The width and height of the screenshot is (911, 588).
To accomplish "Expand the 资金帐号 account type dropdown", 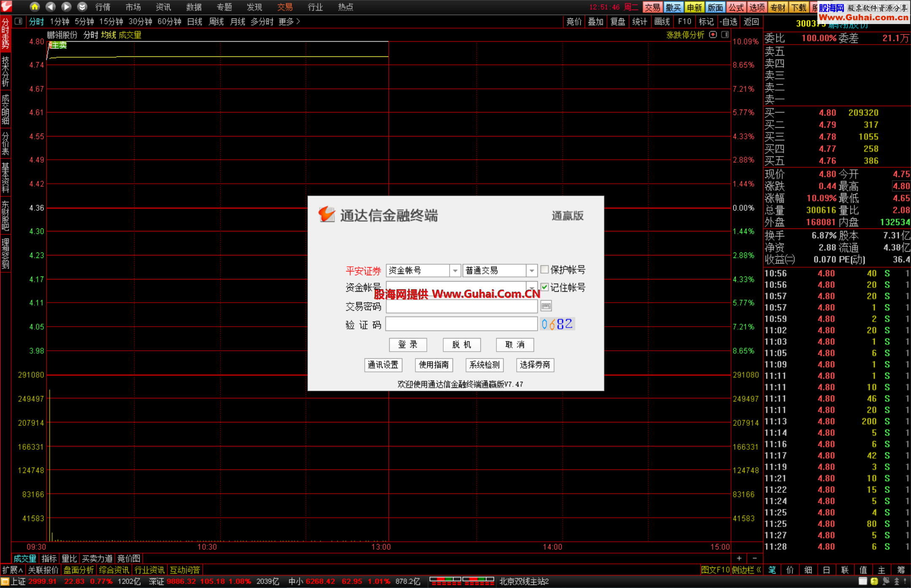I will coord(455,270).
